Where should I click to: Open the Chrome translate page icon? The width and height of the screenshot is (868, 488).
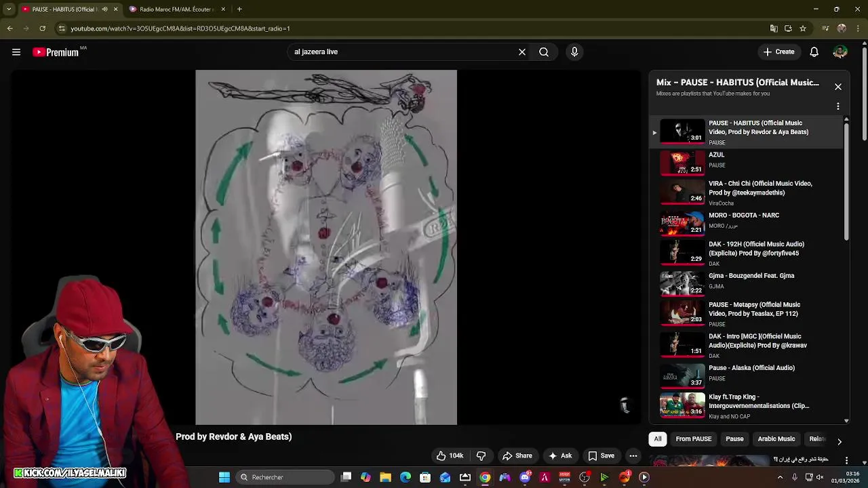(774, 28)
